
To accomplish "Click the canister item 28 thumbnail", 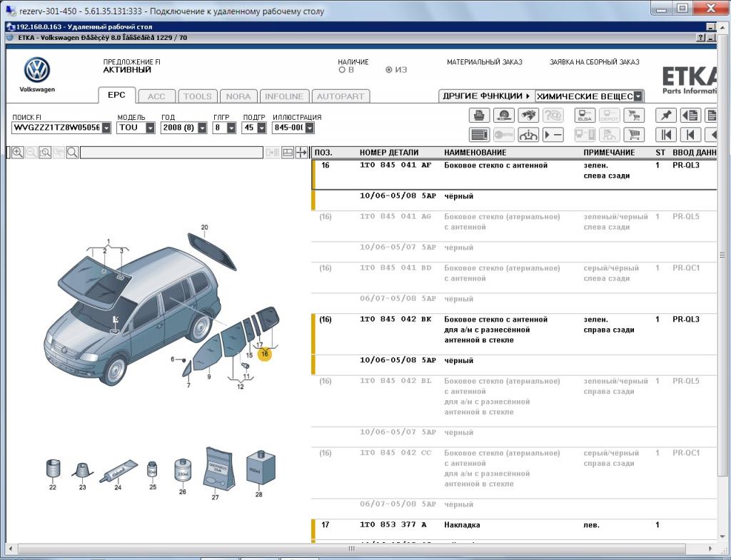I will (260, 467).
